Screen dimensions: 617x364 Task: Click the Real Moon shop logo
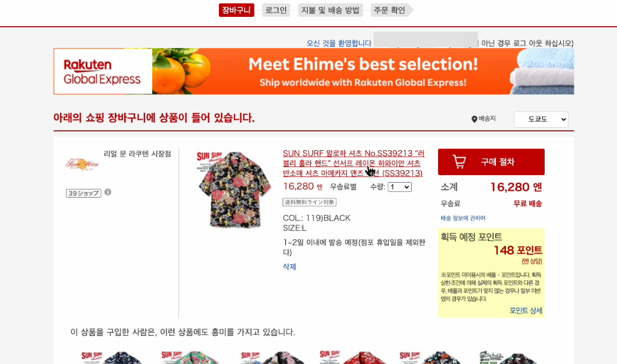82,164
